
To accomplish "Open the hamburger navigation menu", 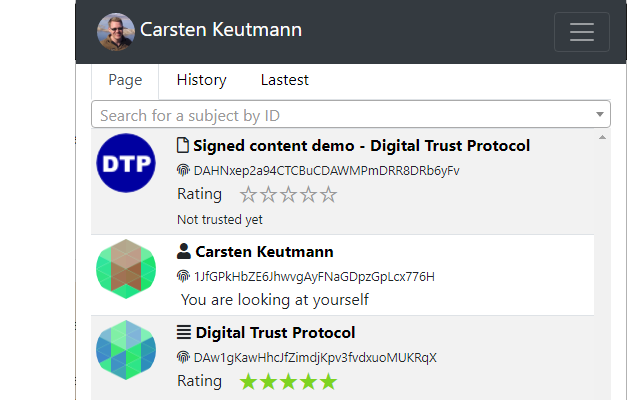I will [581, 32].
